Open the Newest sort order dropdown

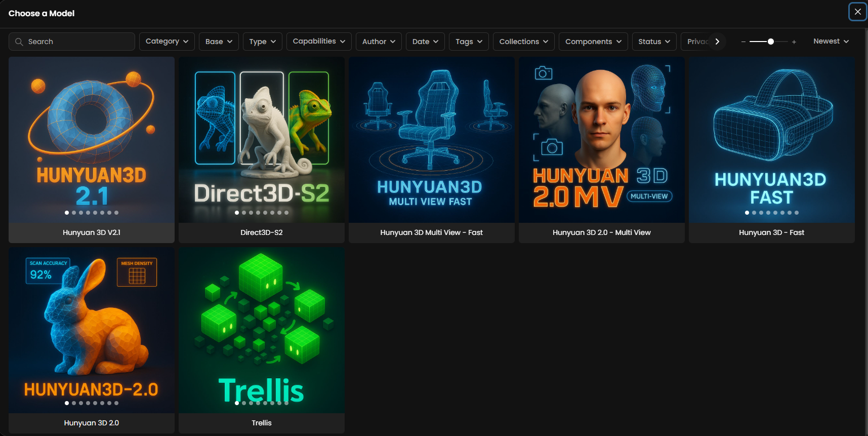click(x=831, y=42)
